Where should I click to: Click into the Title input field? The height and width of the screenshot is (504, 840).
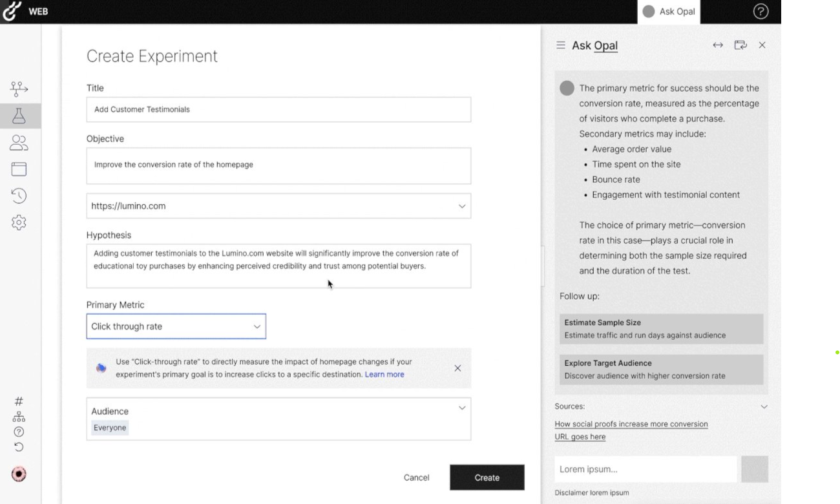[x=278, y=109]
